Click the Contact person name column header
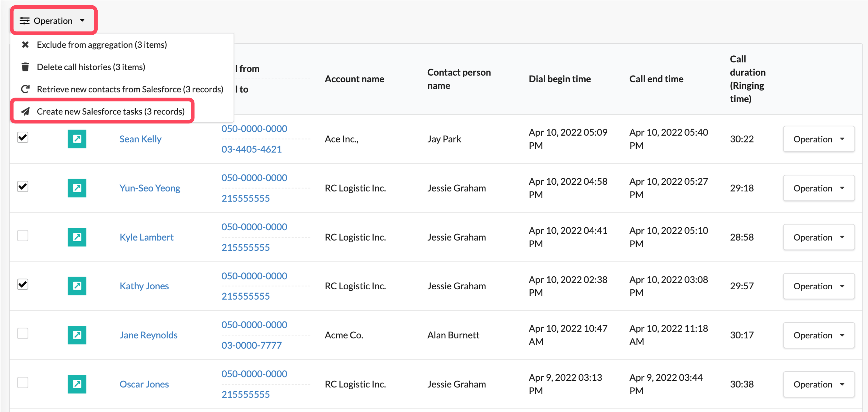868x412 pixels. (459, 79)
